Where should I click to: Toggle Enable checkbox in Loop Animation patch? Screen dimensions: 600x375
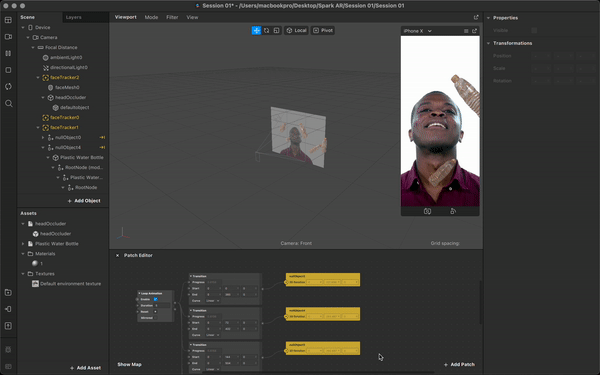(x=155, y=299)
